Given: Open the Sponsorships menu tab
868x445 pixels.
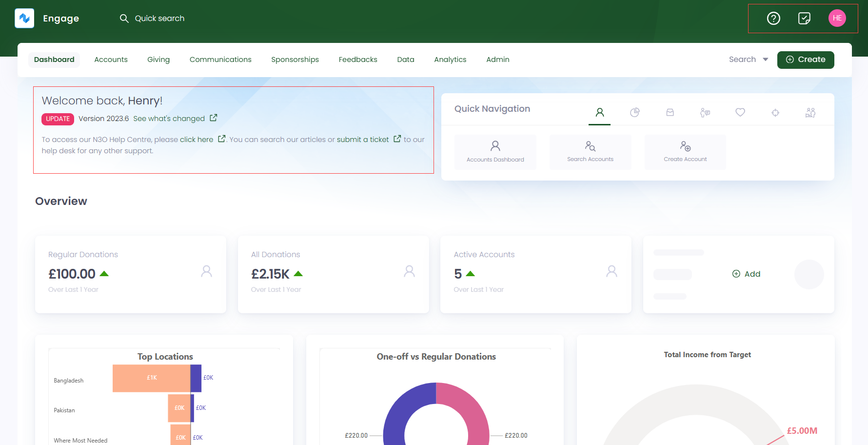Looking at the screenshot, I should tap(295, 60).
